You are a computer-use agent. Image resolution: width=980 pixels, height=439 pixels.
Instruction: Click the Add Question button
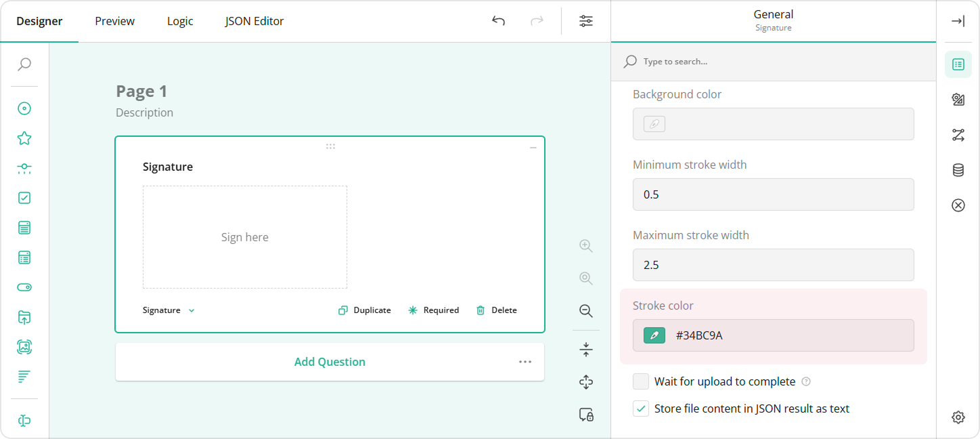click(330, 362)
